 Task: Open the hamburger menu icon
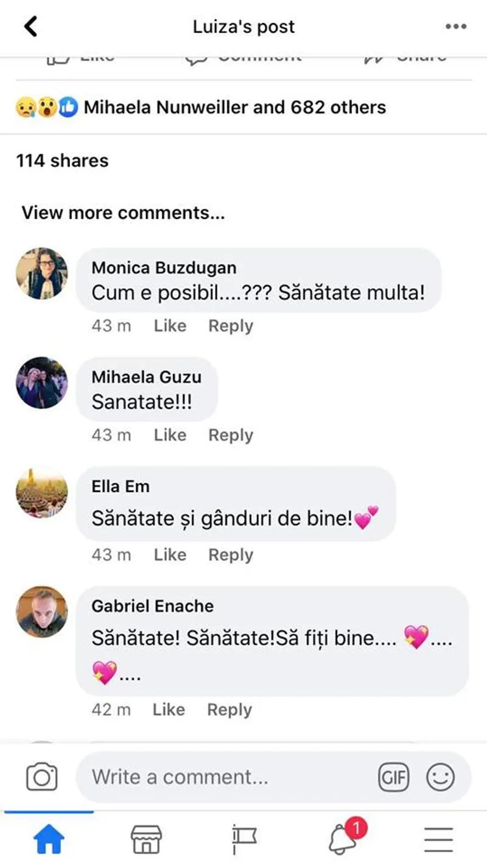(x=439, y=841)
